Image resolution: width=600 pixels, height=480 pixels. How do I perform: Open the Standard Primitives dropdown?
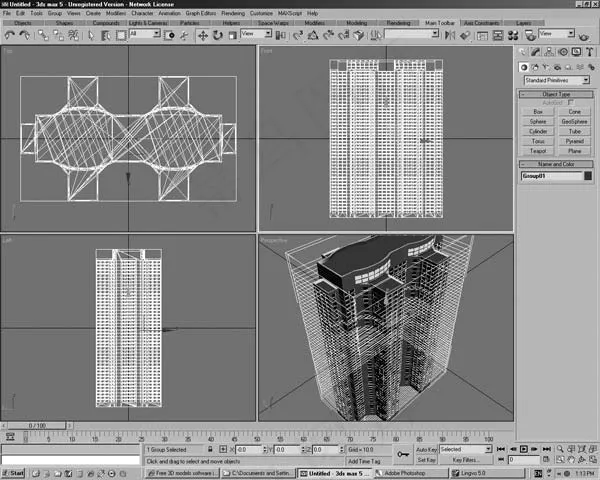click(556, 79)
